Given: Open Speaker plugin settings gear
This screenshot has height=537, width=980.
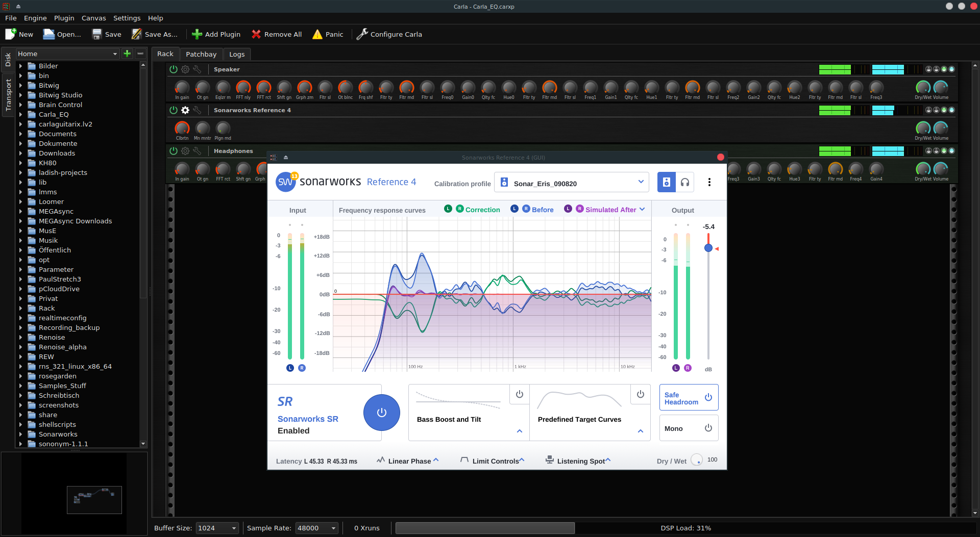Looking at the screenshot, I should (x=185, y=69).
